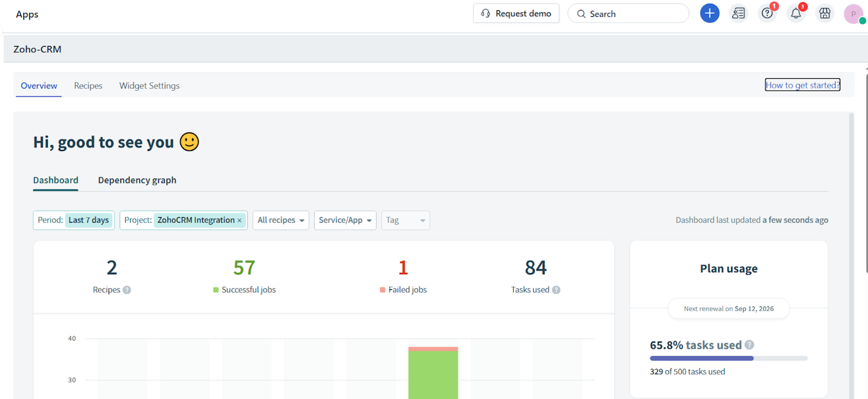Remove the ZohoCRM Integration project filter
Screen dimensions: 868x399
click(239, 220)
